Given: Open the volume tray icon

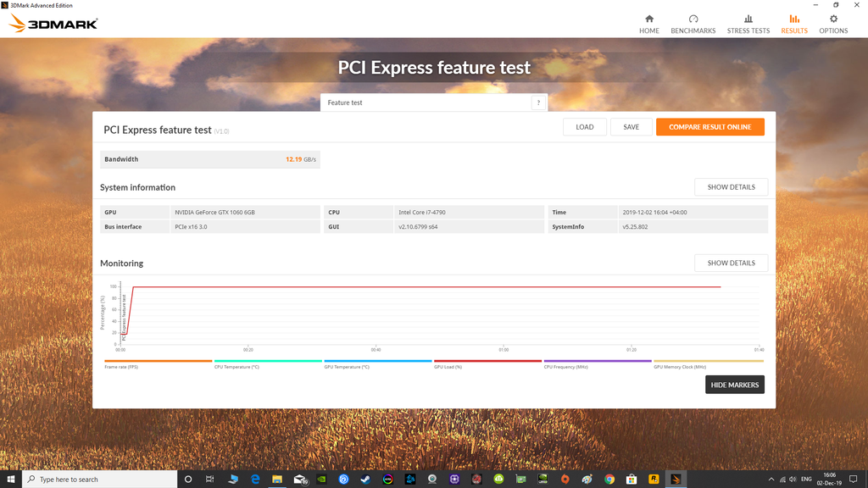Looking at the screenshot, I should pos(793,480).
